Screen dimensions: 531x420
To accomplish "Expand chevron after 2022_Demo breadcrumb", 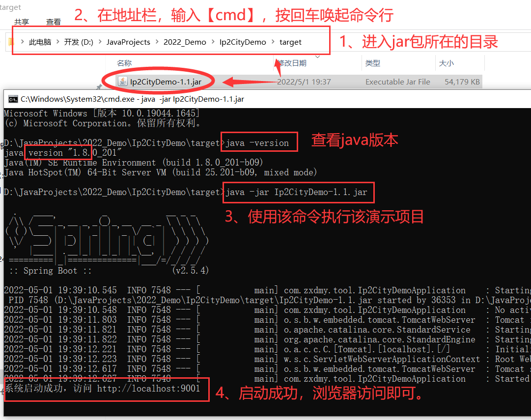I will [x=213, y=42].
